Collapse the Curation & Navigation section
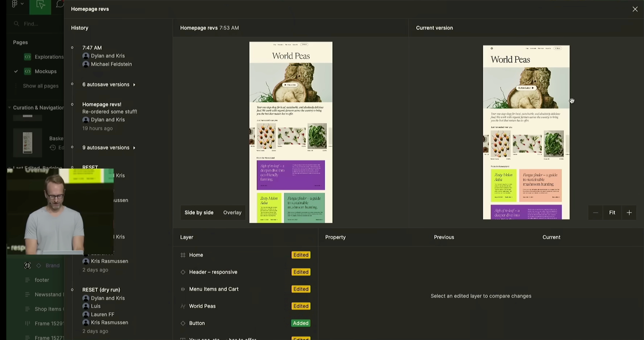This screenshot has width=644, height=340. tap(9, 108)
